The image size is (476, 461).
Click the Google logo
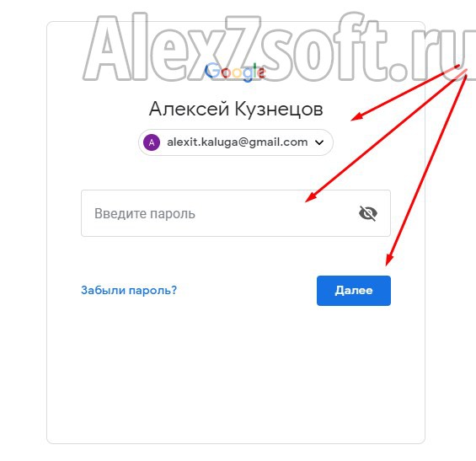coord(236,72)
